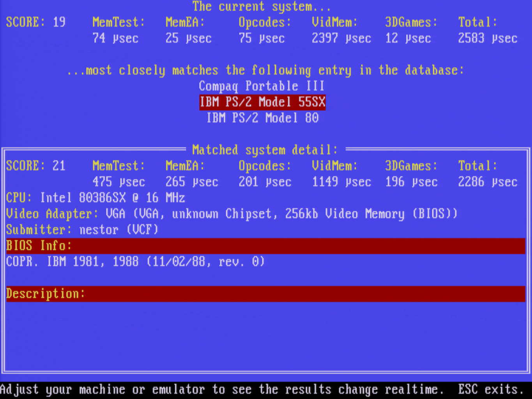This screenshot has height=399, width=532.
Task: Click the Matched system detail: title
Action: (x=265, y=150)
